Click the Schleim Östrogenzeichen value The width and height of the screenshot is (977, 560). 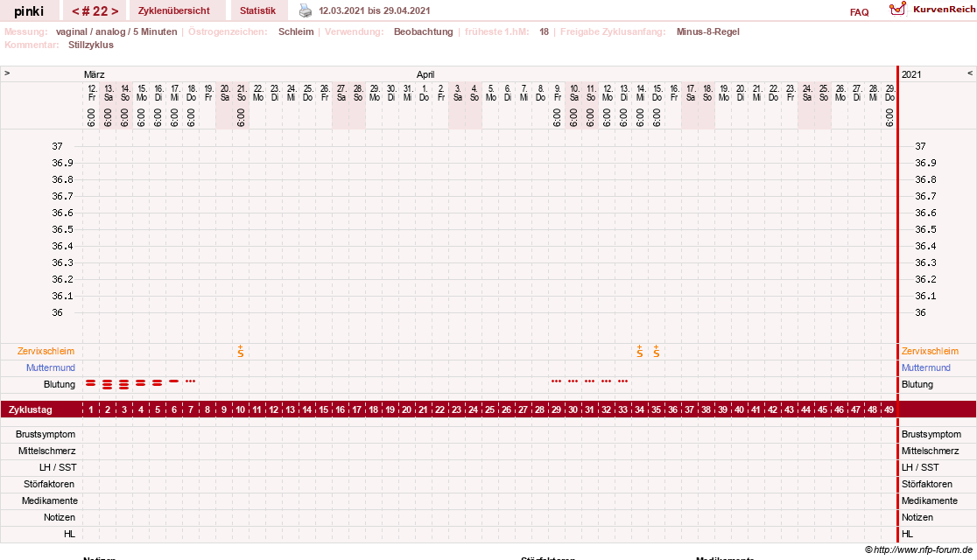(296, 31)
